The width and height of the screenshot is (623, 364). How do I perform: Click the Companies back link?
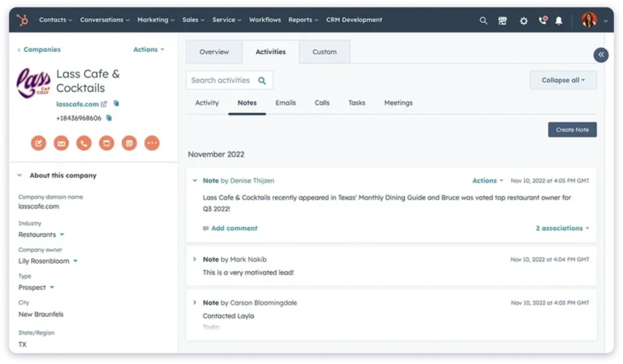(42, 50)
